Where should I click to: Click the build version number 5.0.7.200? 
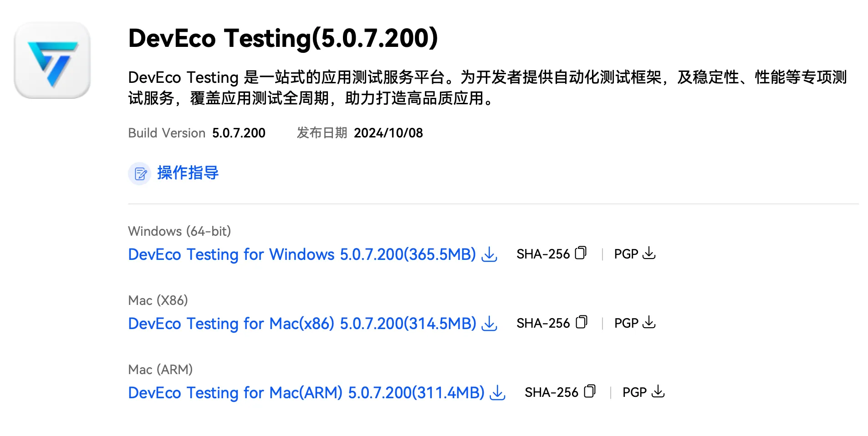click(239, 133)
